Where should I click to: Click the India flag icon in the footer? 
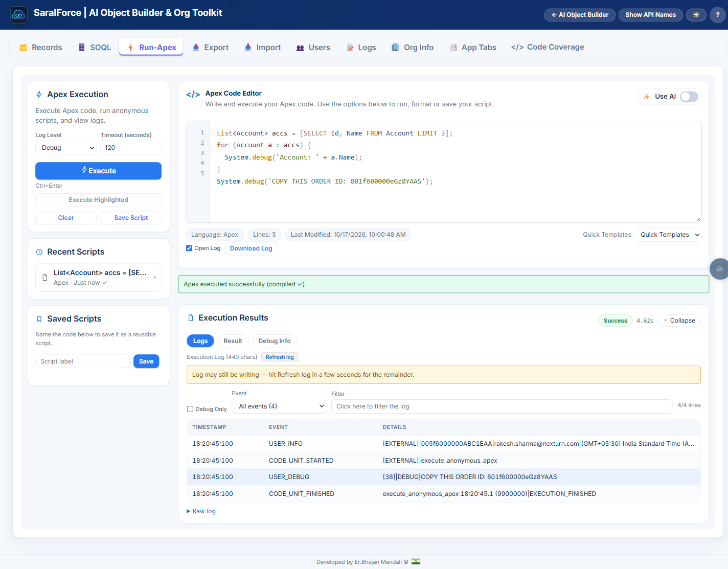coord(416,561)
